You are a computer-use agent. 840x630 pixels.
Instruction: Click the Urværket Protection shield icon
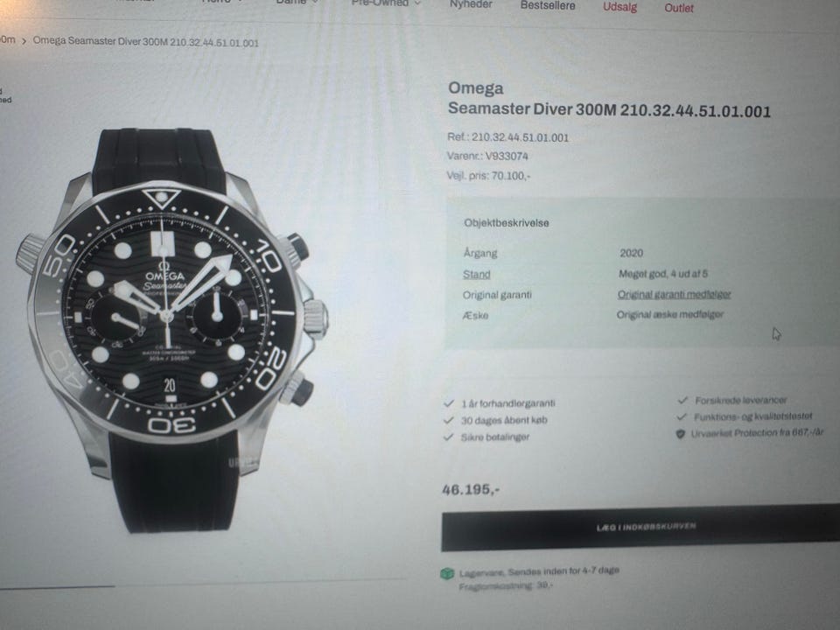681,433
